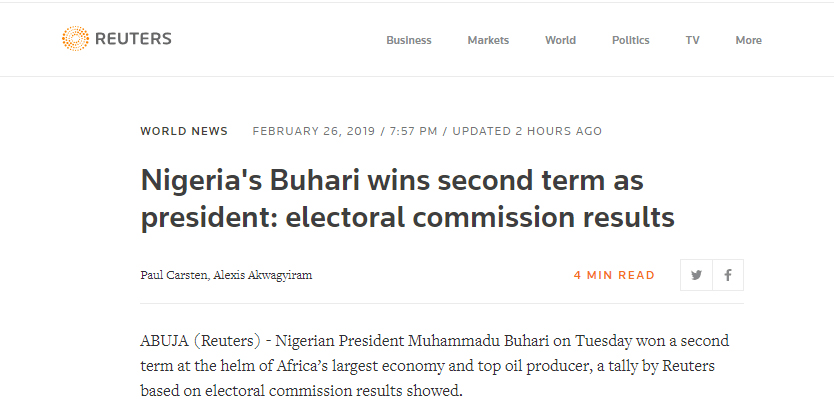Click the second line of the headline

[407, 217]
